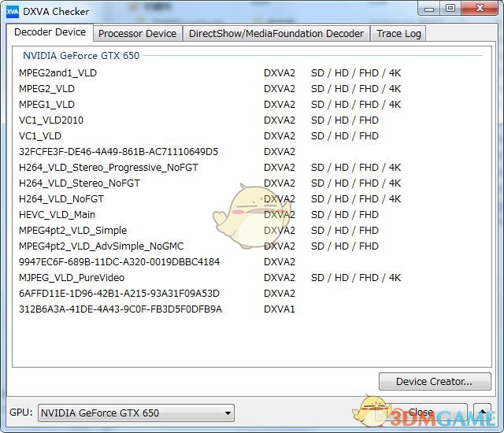Maximize the DXVA Checker window

(450, 9)
